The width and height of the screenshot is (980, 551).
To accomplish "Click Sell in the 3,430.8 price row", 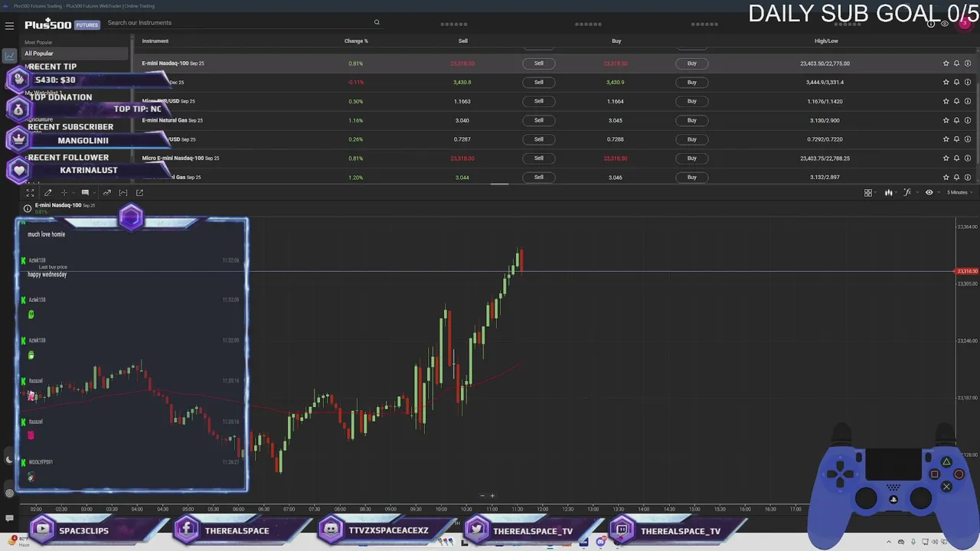I will tap(539, 82).
